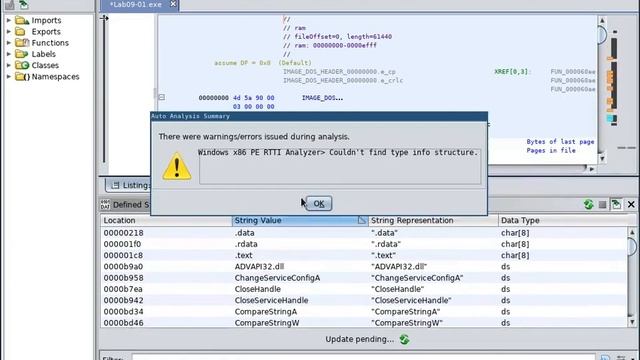Click the 00000000 address in listing
Screen dimensions: 640x360
[213, 98]
